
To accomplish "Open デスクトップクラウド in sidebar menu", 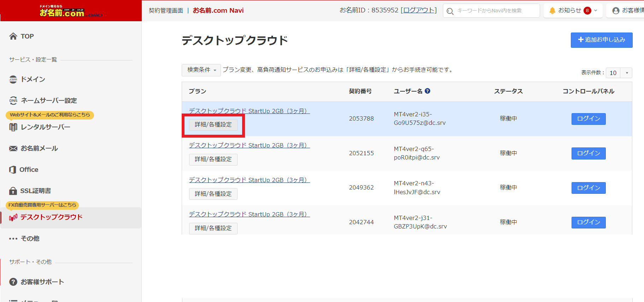I will tap(51, 217).
